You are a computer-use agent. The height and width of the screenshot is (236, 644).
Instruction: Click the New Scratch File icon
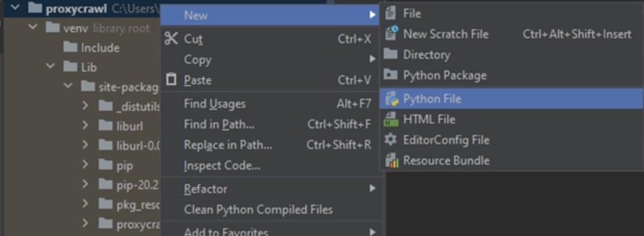pos(391,34)
